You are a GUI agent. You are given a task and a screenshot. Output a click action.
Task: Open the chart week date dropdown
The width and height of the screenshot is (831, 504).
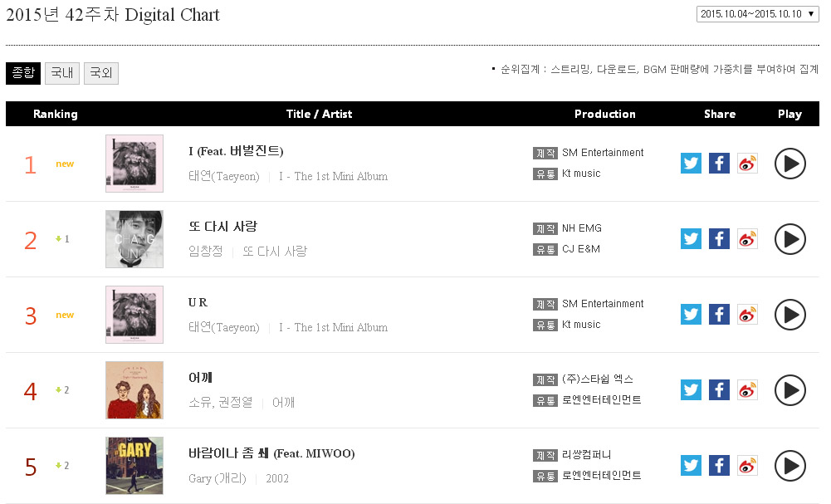[x=757, y=14]
